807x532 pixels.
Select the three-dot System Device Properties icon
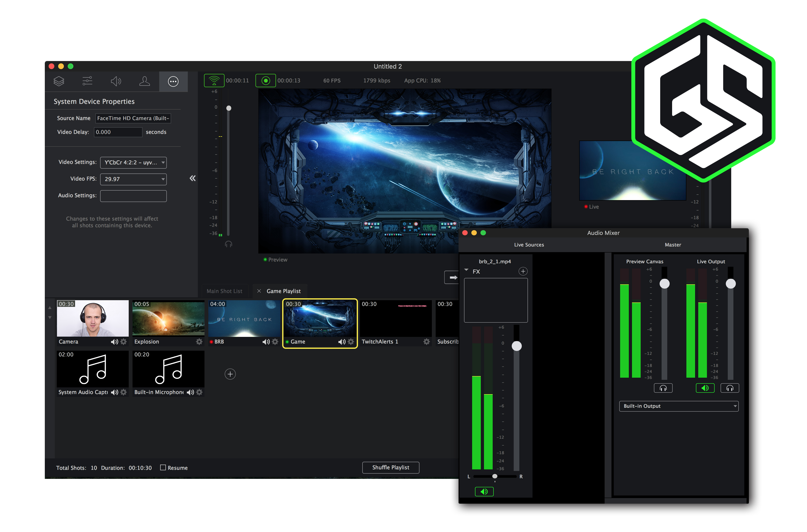coord(174,81)
